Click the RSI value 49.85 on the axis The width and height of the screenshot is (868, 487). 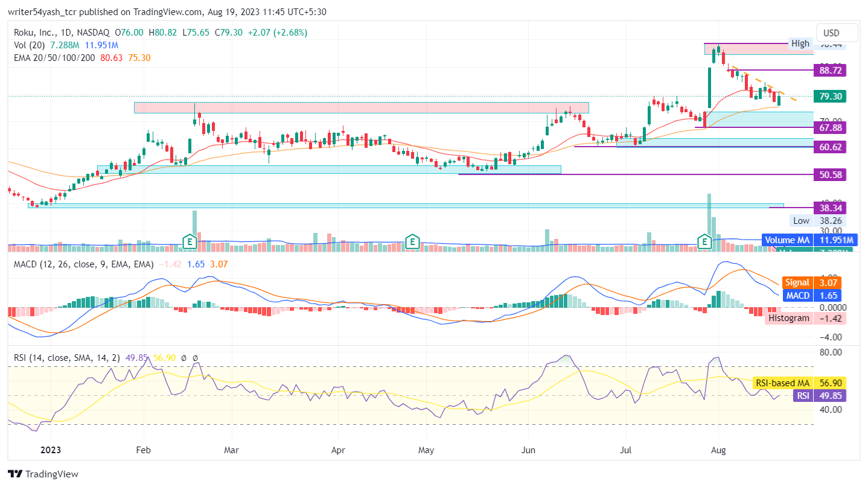[x=830, y=396]
